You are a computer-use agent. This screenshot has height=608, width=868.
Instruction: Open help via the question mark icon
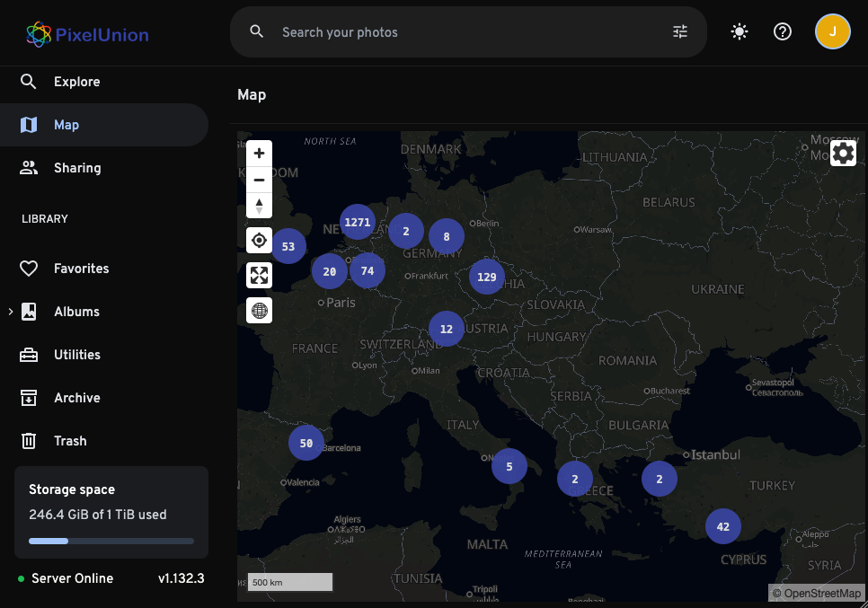click(782, 31)
